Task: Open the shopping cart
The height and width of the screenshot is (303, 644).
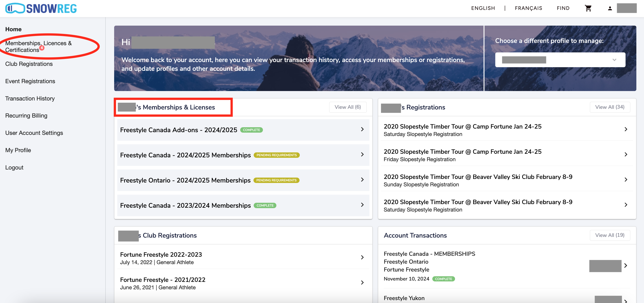Action: click(588, 8)
